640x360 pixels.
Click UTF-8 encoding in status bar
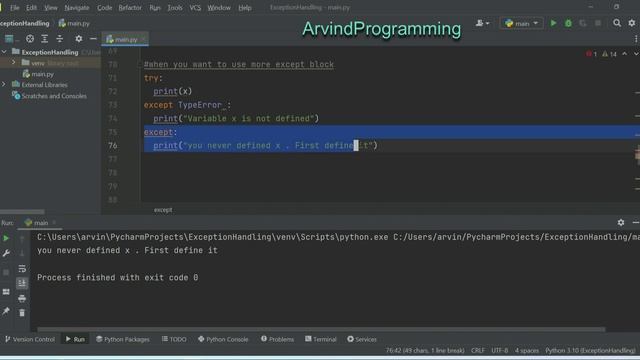500,351
